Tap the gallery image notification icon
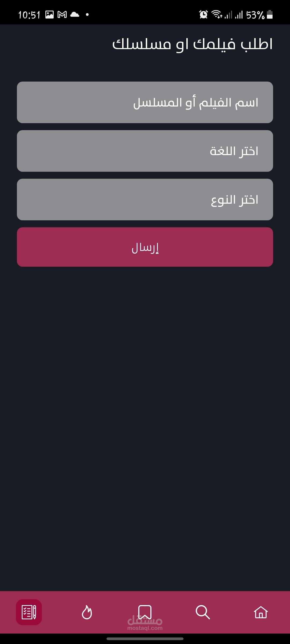Viewport: 290px width, 644px height. tap(49, 14)
